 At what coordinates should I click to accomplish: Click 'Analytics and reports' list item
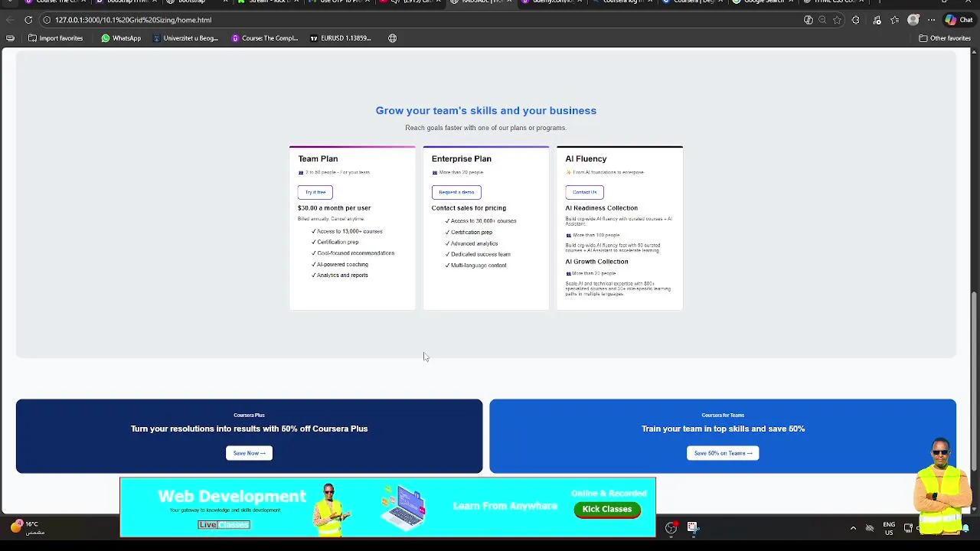[340, 275]
